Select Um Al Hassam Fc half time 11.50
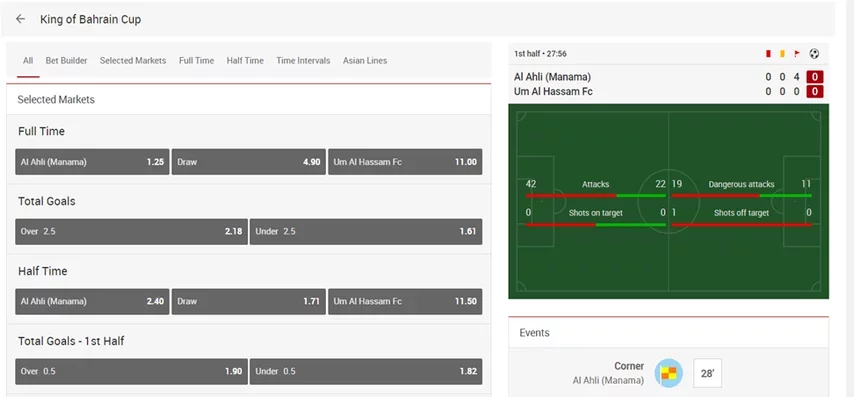The image size is (854, 397). tap(405, 301)
